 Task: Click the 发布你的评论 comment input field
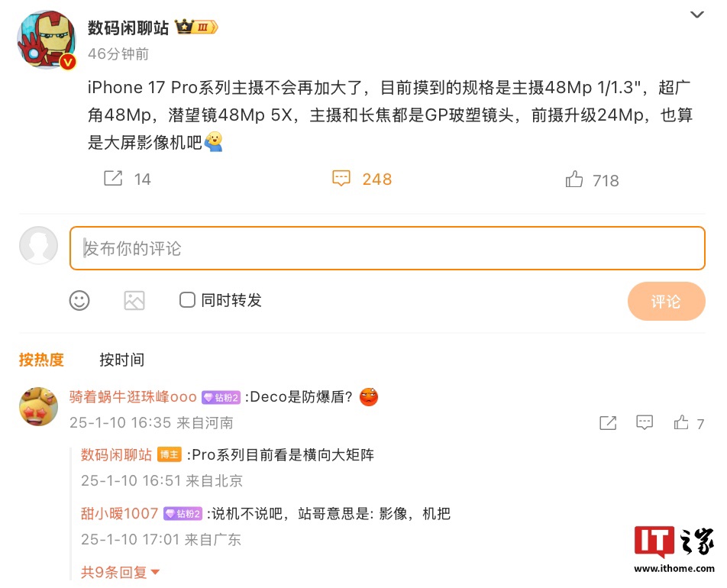click(387, 248)
